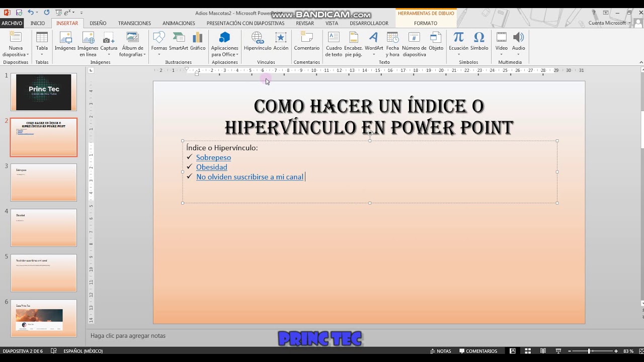This screenshot has width=644, height=362.
Task: Insert pictures with the Imágenes icon
Action: [65, 41]
